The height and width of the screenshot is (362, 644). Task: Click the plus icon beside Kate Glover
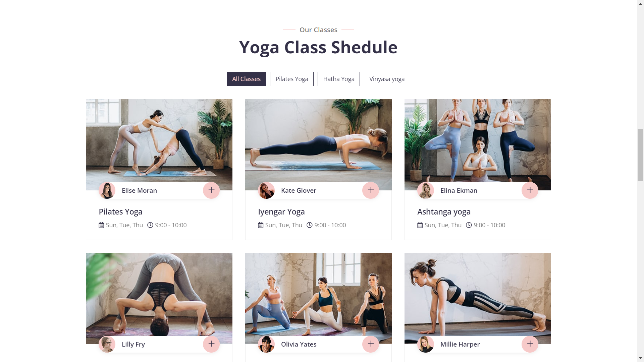coord(371,190)
